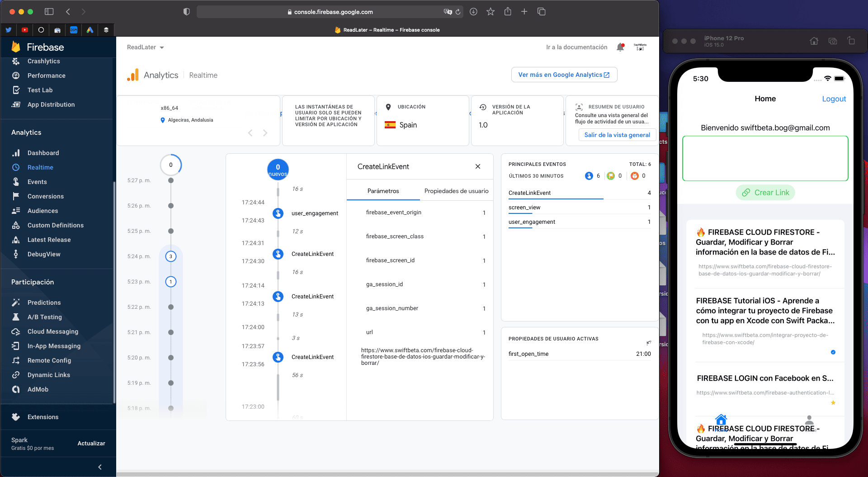The image size is (868, 477).
Task: Open Predictions under Participación
Action: (x=44, y=302)
